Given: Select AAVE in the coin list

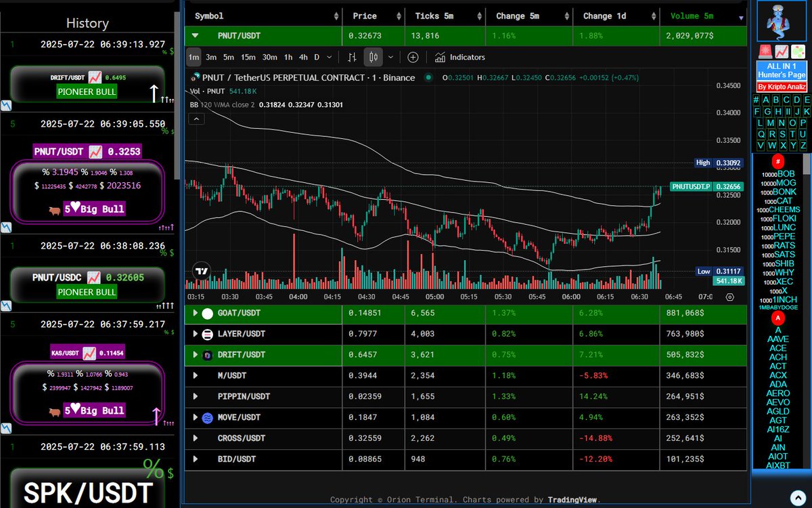Looking at the screenshot, I should pyautogui.click(x=778, y=339).
